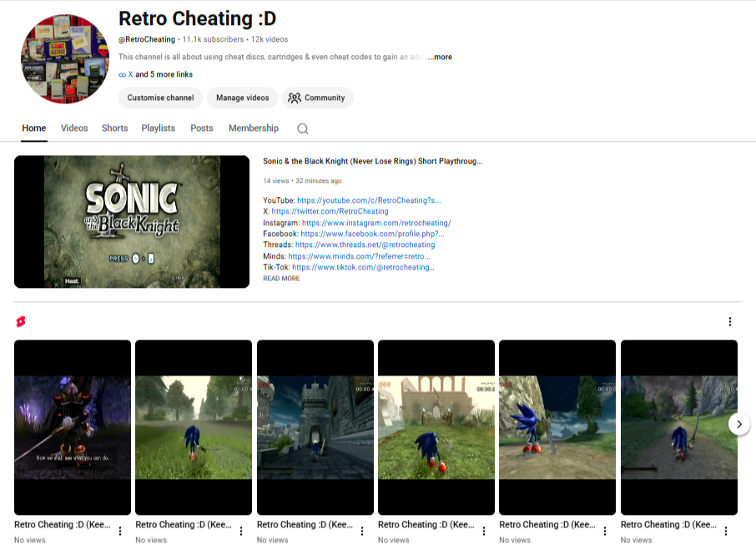The height and width of the screenshot is (555, 756).
Task: Expand video description with READ MORE
Action: point(281,279)
